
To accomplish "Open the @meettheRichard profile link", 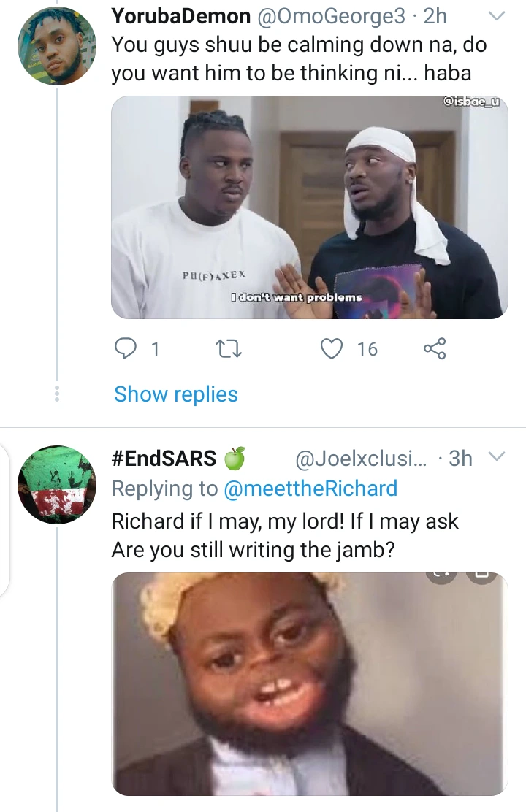I will coord(310,489).
